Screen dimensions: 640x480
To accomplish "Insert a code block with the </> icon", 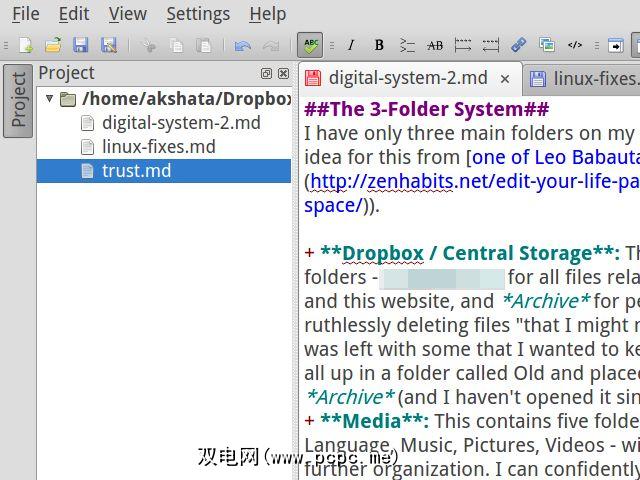I will pyautogui.click(x=575, y=45).
